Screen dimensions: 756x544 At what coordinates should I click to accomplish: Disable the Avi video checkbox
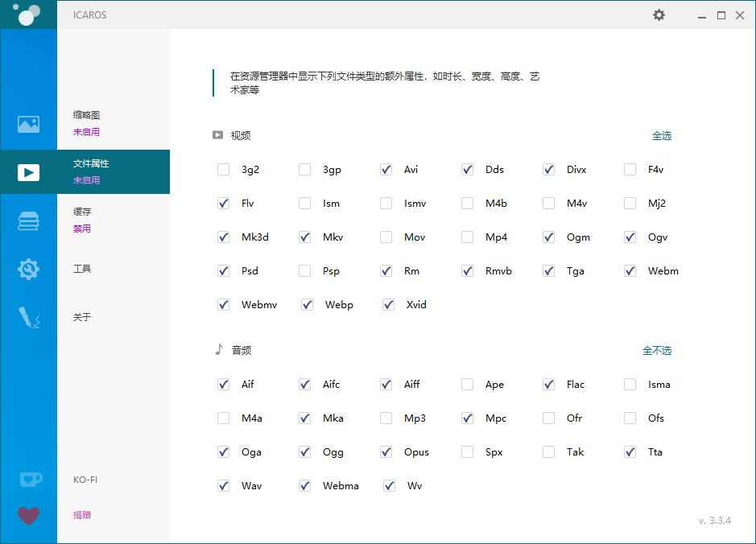[386, 169]
